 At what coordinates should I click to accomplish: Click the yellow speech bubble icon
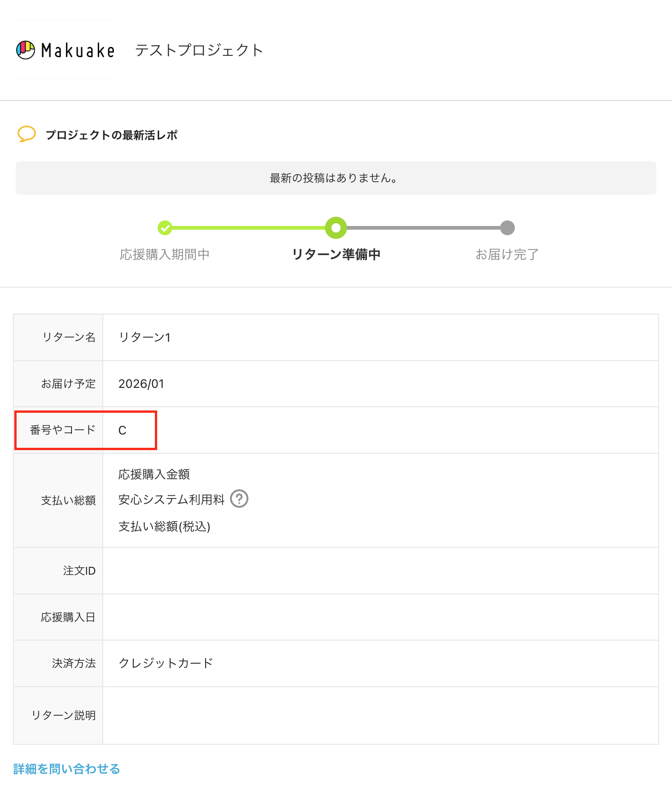[27, 134]
